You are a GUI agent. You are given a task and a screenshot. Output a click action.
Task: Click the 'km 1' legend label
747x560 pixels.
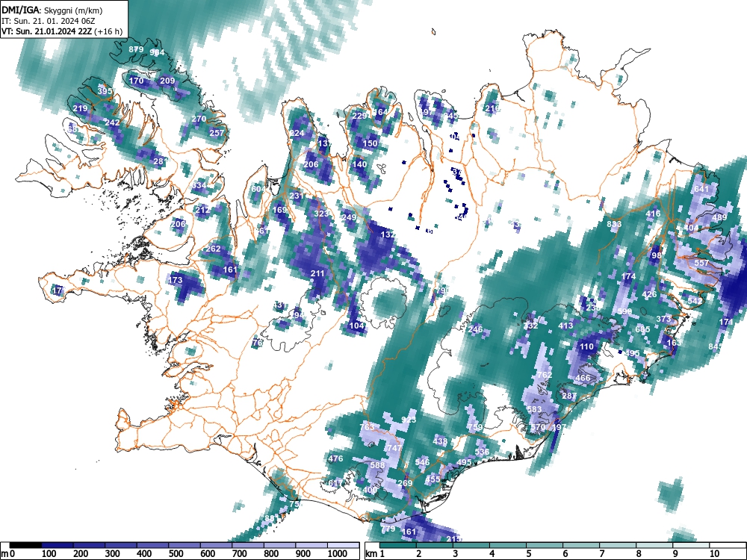point(375,554)
